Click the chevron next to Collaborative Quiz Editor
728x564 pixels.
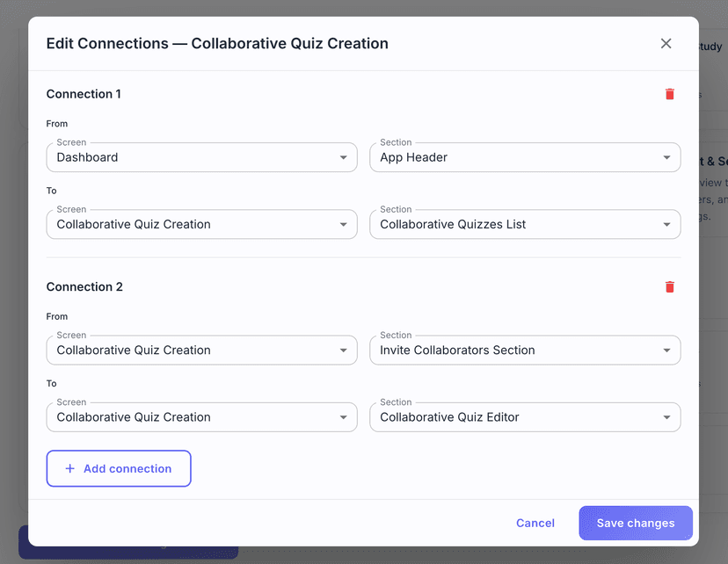coord(668,416)
